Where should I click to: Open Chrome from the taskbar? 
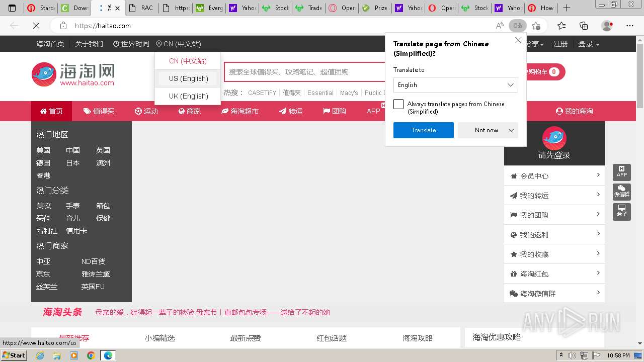[x=91, y=355]
